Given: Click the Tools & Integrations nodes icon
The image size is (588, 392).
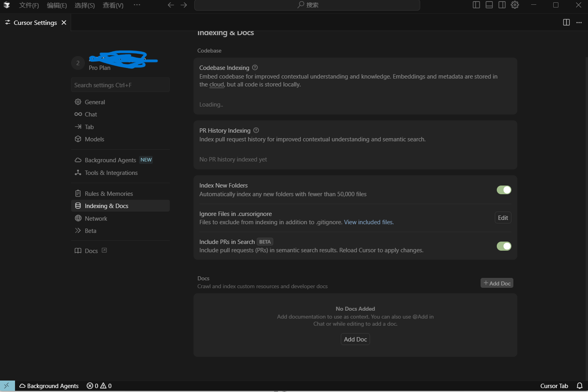Looking at the screenshot, I should [x=78, y=173].
